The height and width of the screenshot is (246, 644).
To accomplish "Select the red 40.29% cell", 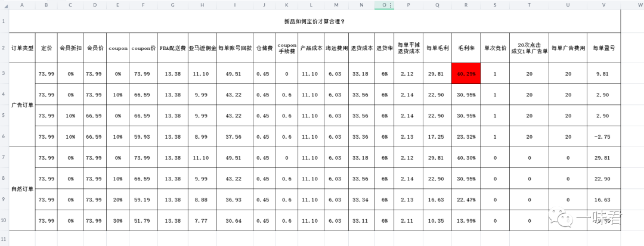I will 466,74.
